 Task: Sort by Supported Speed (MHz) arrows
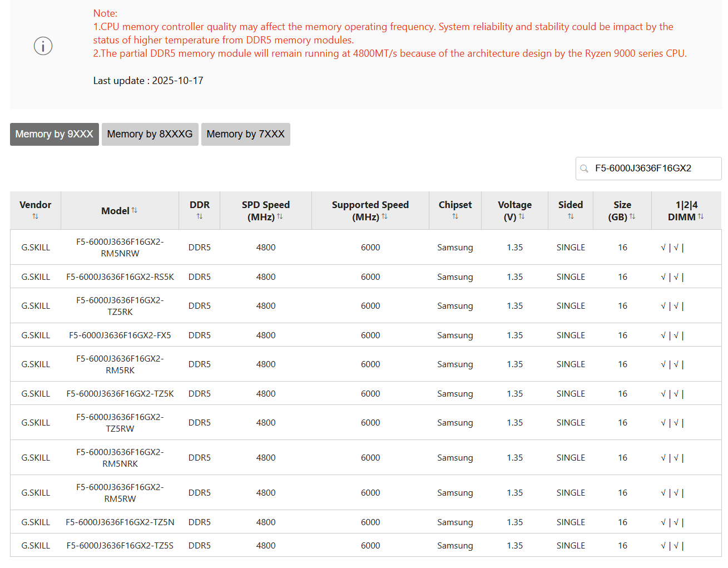coord(384,216)
